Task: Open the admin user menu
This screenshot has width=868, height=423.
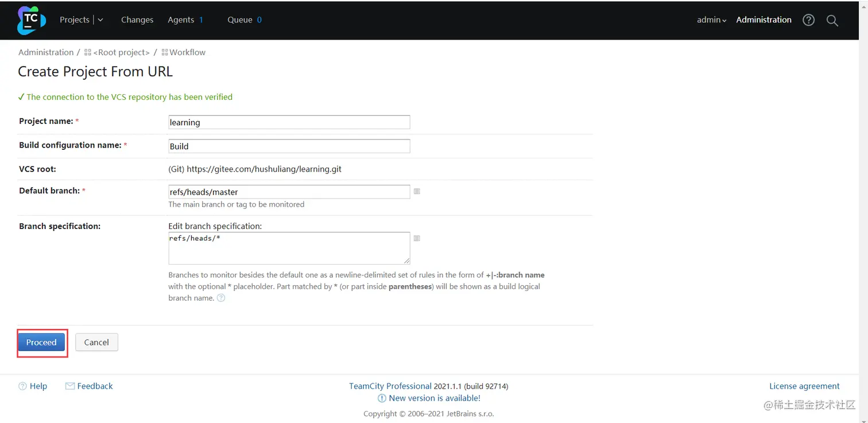Action: click(x=712, y=20)
